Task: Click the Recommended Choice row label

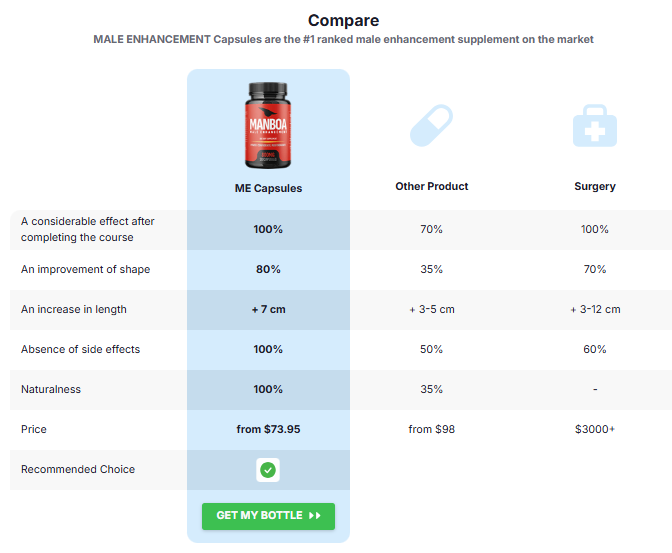Action: point(78,469)
